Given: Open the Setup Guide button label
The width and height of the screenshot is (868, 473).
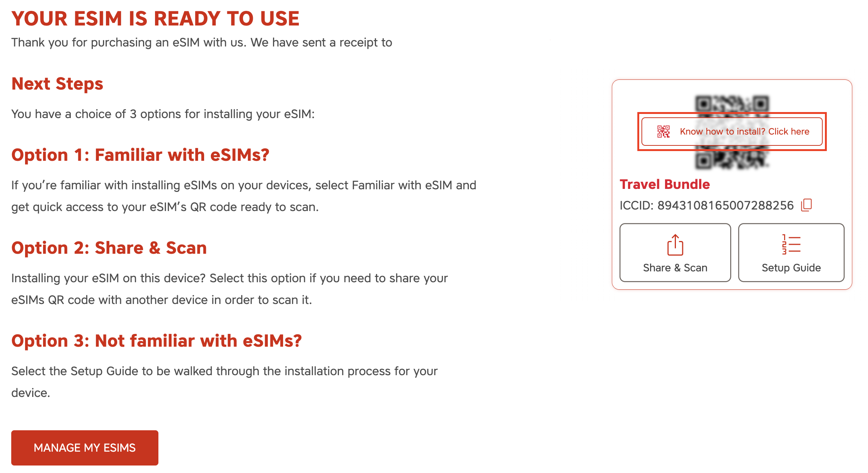Looking at the screenshot, I should (791, 268).
